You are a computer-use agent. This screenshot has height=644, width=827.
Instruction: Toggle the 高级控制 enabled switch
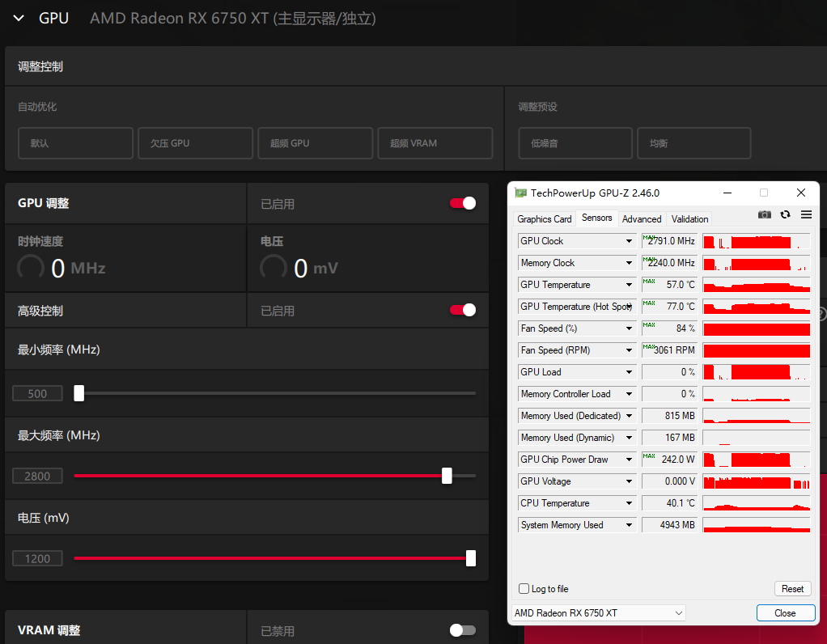463,310
